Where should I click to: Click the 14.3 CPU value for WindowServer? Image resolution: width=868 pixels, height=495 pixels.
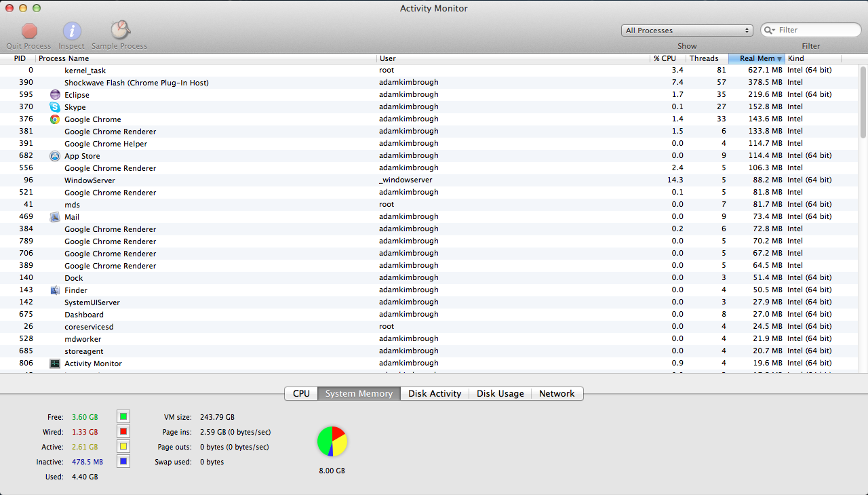click(675, 180)
